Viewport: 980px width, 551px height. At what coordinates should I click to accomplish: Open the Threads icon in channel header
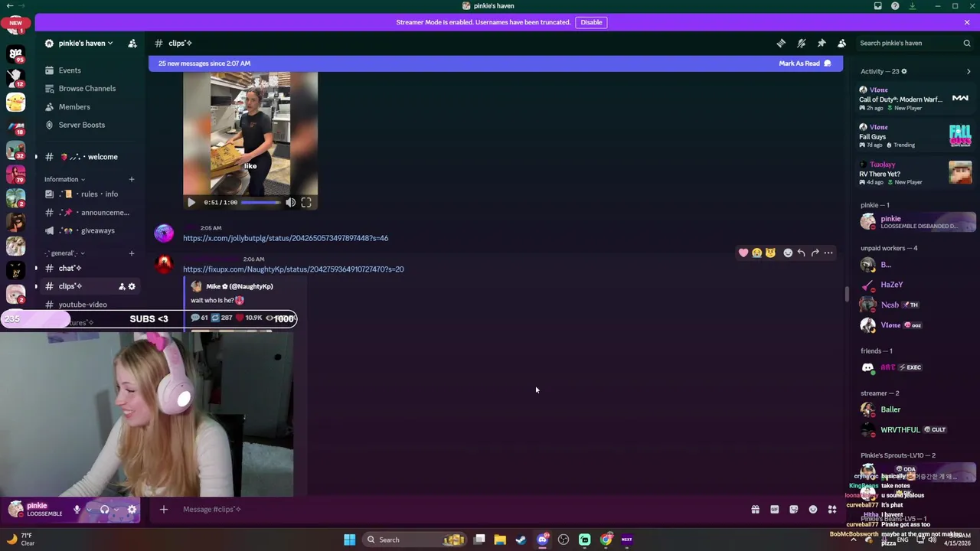781,44
